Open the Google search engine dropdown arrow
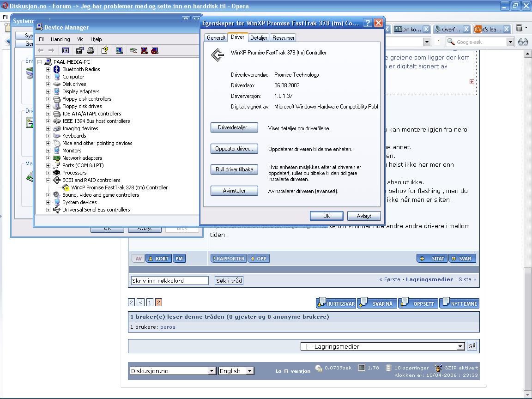Screen dimensions: 532x399 coord(510,42)
